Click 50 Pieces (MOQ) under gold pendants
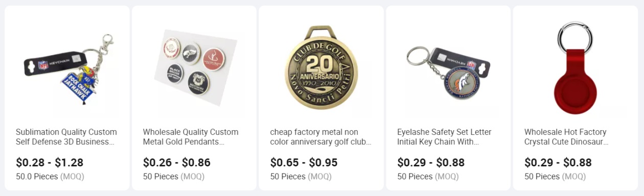The image size is (644, 196). click(174, 177)
